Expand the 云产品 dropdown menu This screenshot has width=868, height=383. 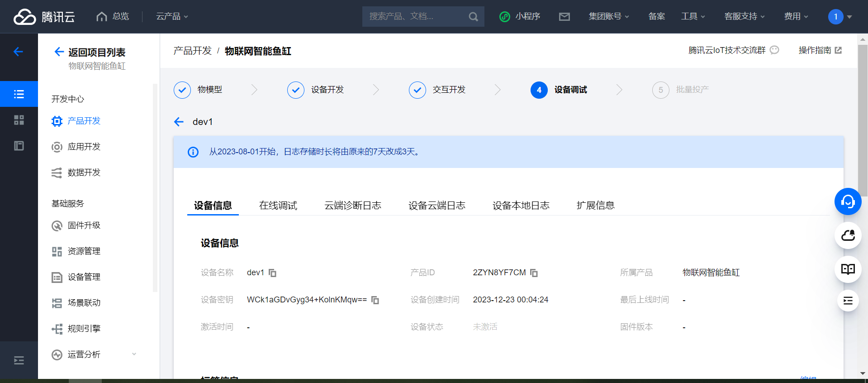pyautogui.click(x=171, y=17)
